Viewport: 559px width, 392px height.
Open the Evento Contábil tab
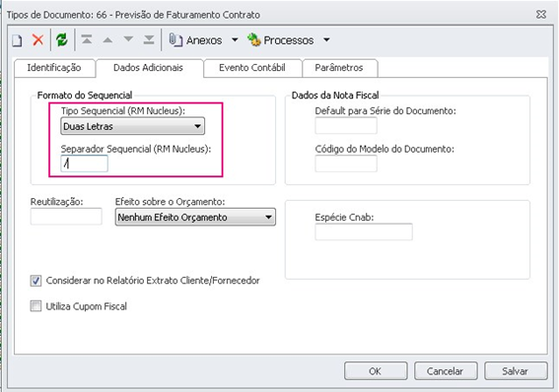pos(252,68)
